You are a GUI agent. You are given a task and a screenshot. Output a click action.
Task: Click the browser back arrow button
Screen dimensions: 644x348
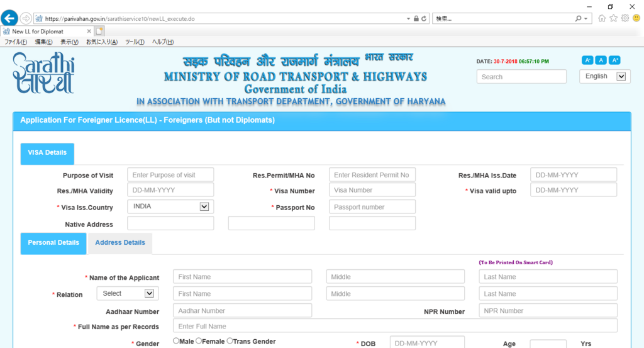coord(9,18)
